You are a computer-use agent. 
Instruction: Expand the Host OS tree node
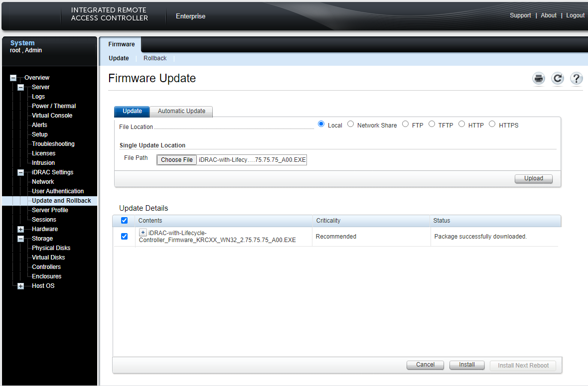click(x=20, y=286)
